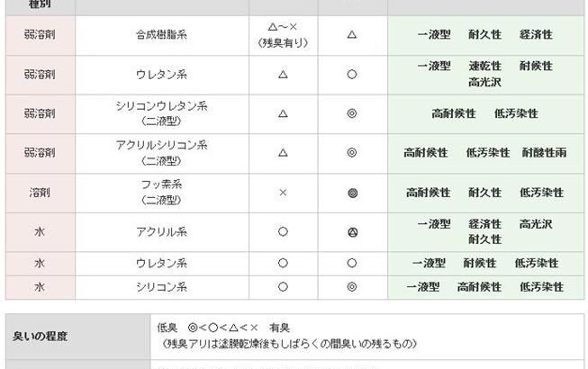Click the circled-triangle rating in アクリル系 row

[x=352, y=232]
